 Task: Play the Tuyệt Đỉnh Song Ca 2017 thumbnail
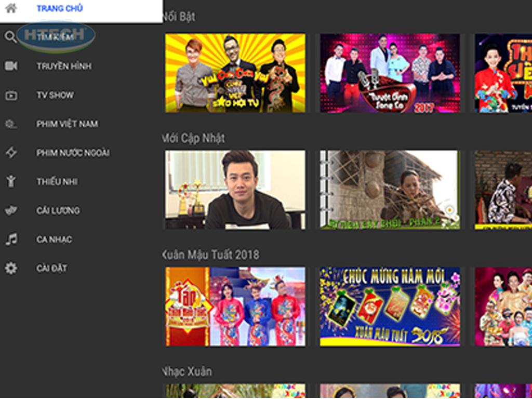[x=390, y=73]
